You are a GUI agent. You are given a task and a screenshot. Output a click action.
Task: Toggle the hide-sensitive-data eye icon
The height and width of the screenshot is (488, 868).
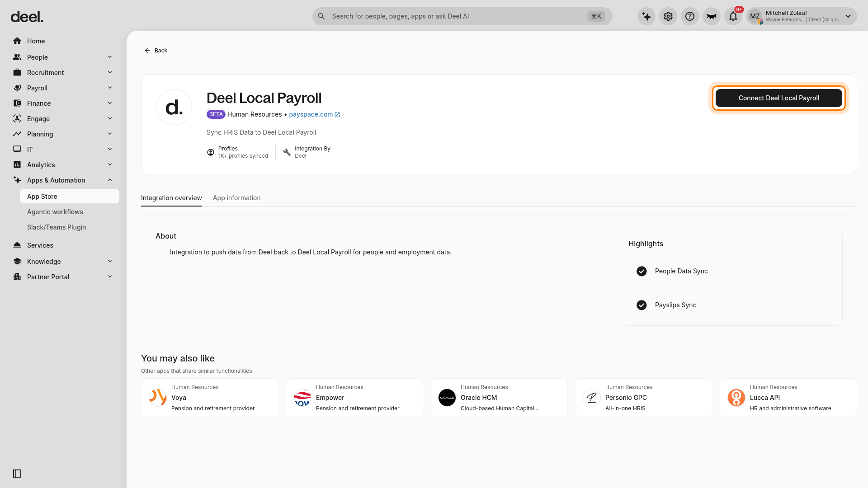(x=712, y=16)
